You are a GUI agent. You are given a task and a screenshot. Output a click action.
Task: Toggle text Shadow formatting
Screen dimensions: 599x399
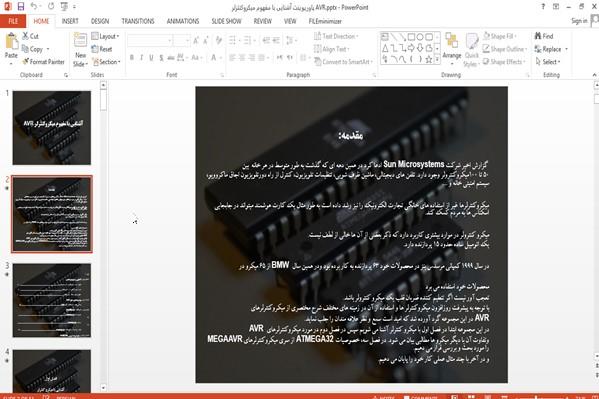161,58
